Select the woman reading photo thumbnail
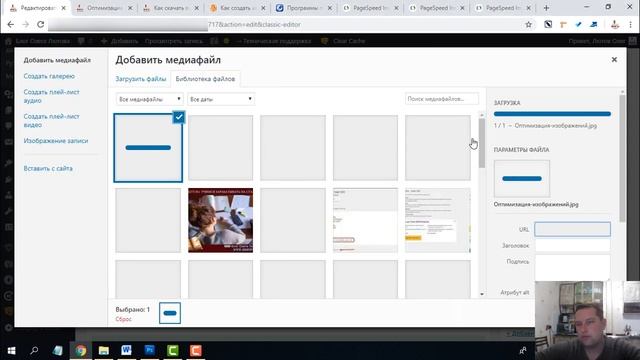640x360 pixels. pos(220,220)
